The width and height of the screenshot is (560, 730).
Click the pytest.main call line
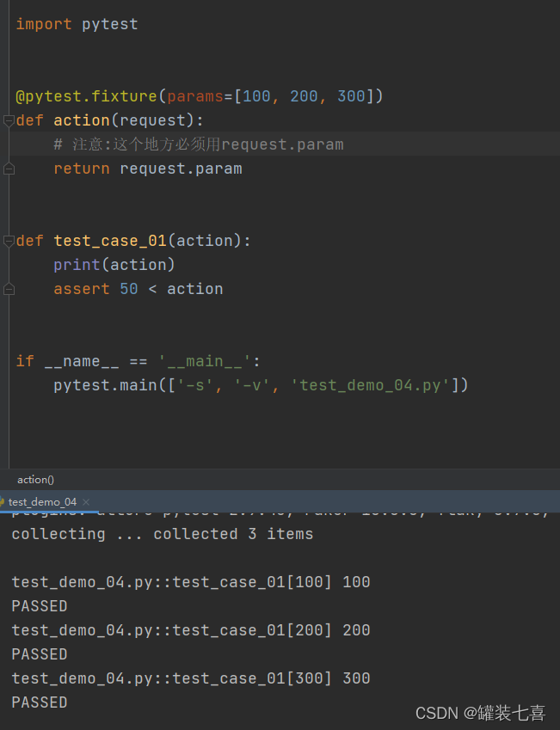pyautogui.click(x=261, y=385)
